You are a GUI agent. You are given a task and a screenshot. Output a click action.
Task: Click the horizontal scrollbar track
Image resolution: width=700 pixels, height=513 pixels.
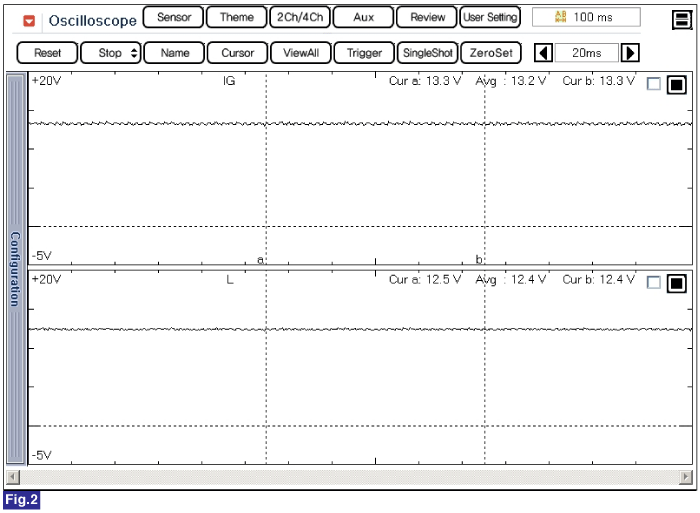point(349,477)
